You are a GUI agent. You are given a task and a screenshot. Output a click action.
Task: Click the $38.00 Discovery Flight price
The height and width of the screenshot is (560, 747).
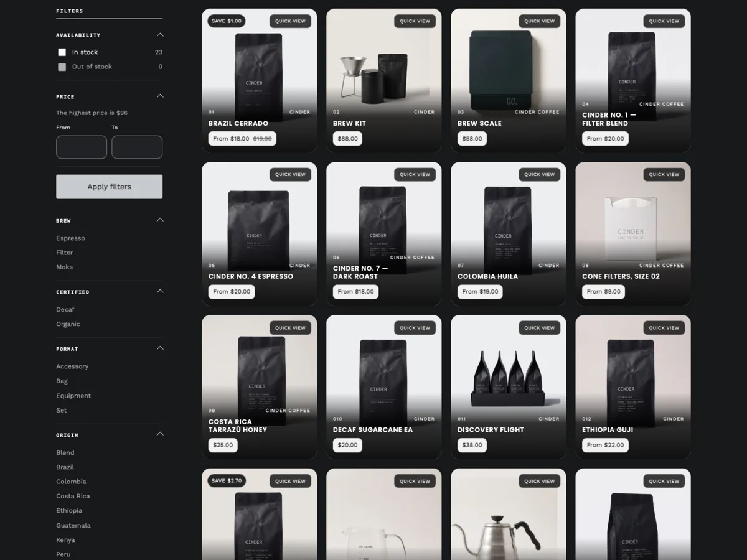[x=472, y=446]
